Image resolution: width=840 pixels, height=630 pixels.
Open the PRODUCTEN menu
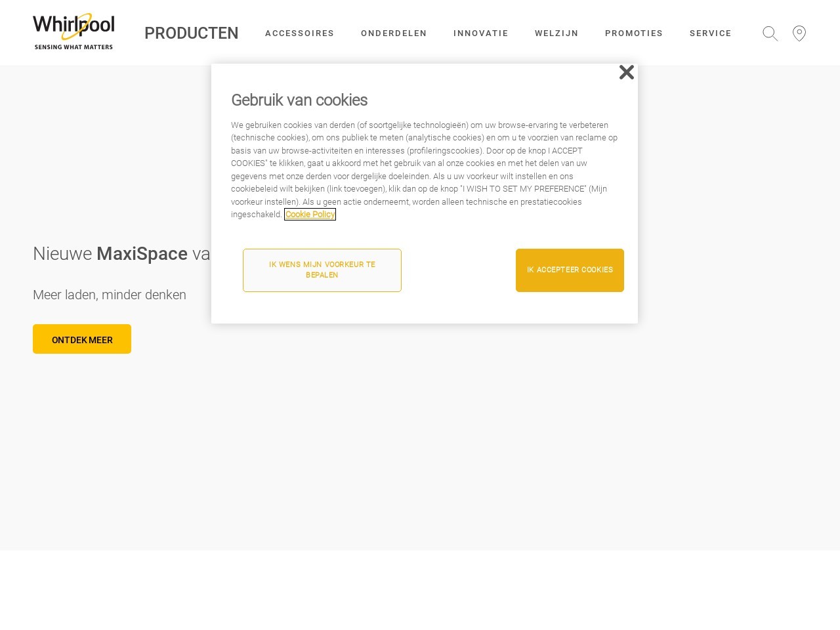(x=191, y=33)
